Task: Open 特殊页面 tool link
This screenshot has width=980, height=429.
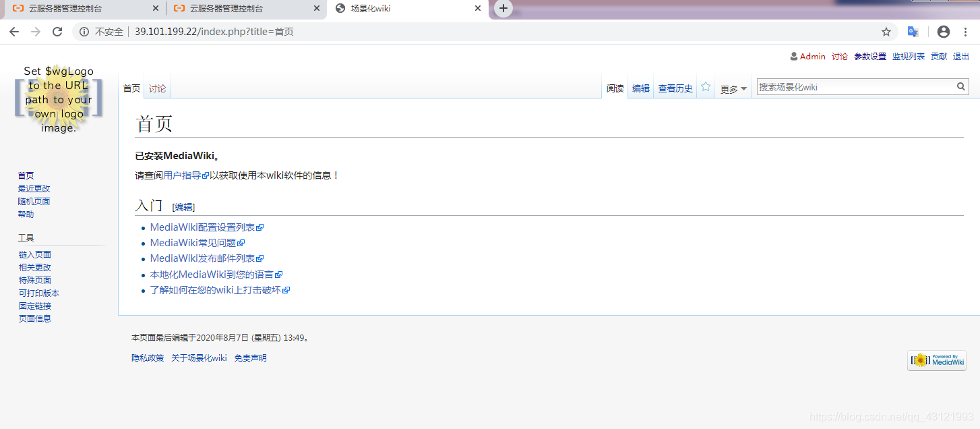Action: [x=35, y=280]
